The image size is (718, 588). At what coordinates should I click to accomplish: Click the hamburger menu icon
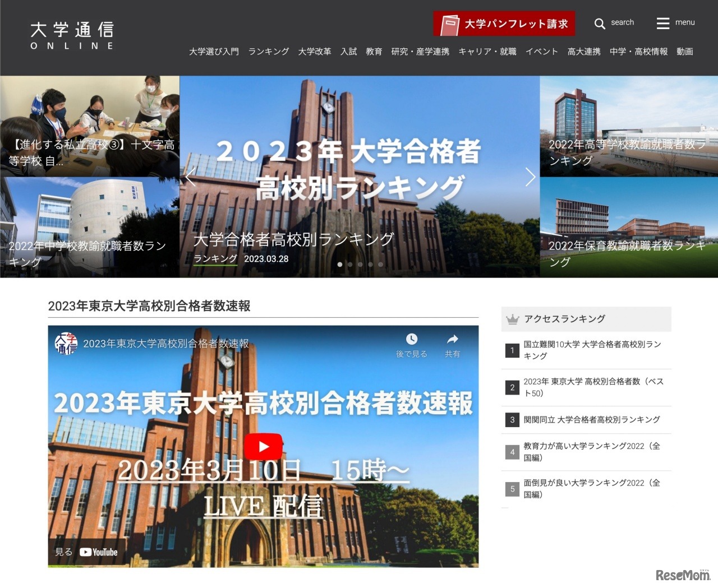[x=662, y=23]
